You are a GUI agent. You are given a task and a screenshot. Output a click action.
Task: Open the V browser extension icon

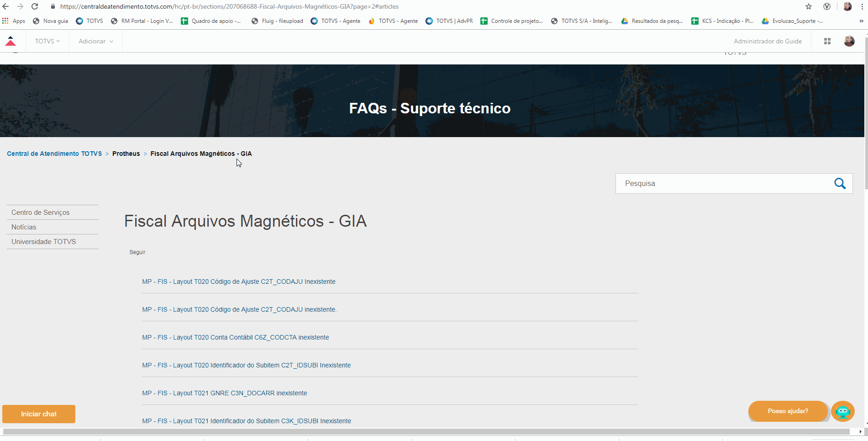pyautogui.click(x=827, y=6)
